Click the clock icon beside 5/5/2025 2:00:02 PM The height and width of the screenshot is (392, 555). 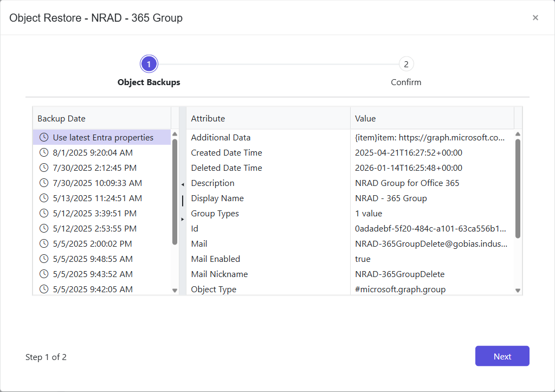[44, 243]
